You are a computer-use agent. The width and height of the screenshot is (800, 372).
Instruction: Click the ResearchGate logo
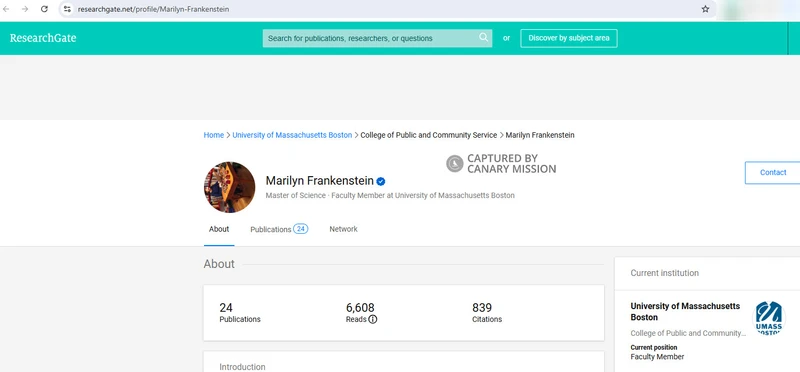[x=43, y=38]
